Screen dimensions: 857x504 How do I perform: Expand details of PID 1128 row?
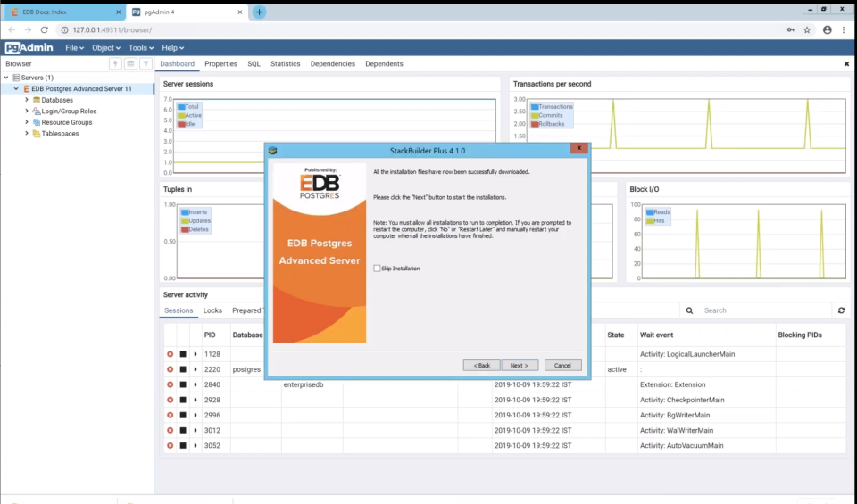(x=196, y=354)
